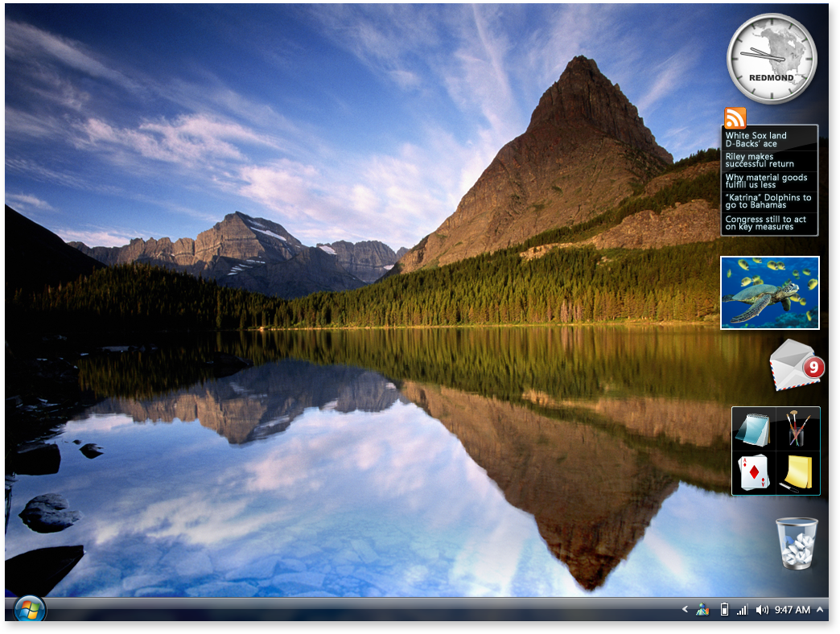Open the wireless signal strength icon
The width and height of the screenshot is (840, 634).
tap(742, 610)
